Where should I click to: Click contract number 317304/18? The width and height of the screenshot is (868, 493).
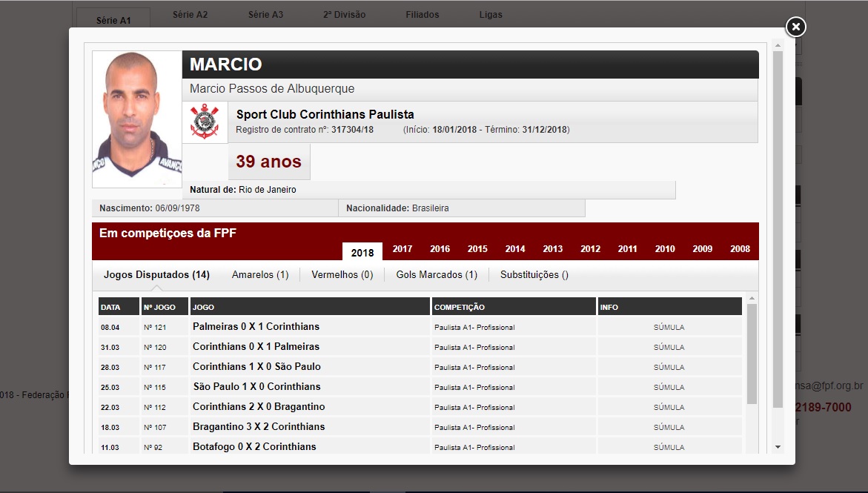(x=352, y=130)
